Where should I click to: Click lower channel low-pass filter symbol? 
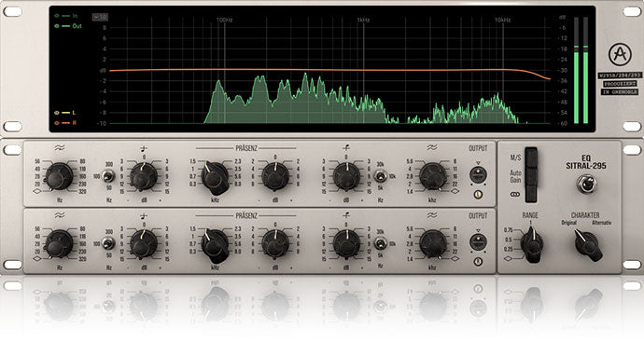click(432, 214)
